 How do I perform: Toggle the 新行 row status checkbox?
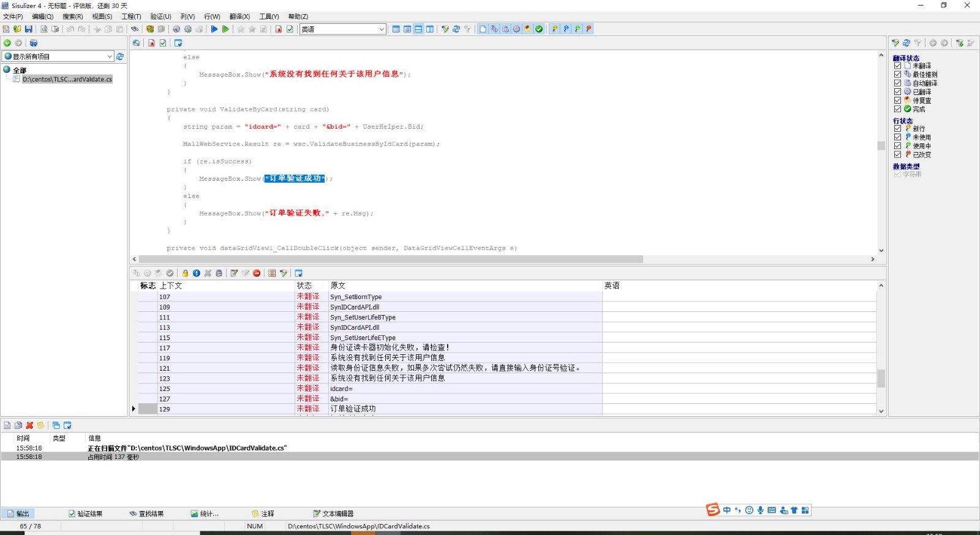(x=897, y=129)
